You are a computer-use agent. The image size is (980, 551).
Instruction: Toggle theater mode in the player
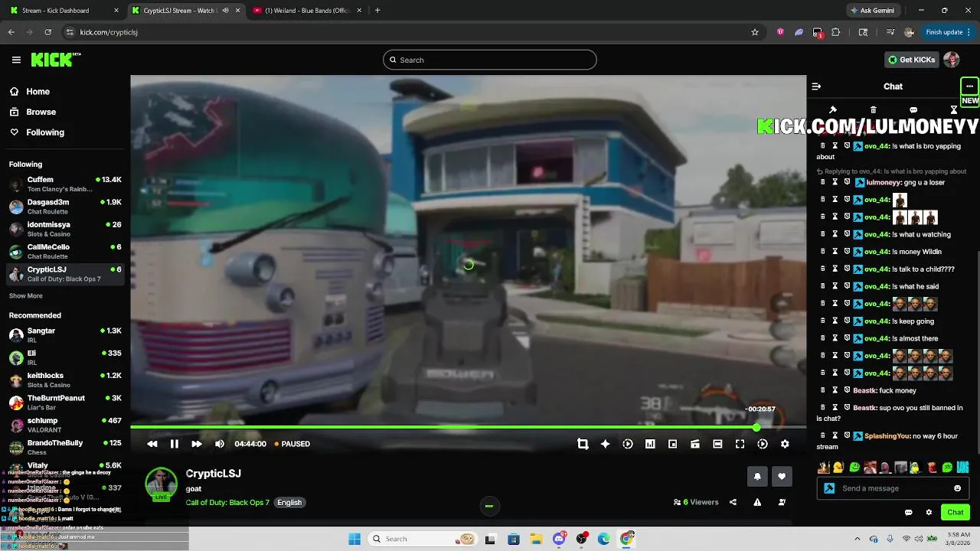coord(717,444)
